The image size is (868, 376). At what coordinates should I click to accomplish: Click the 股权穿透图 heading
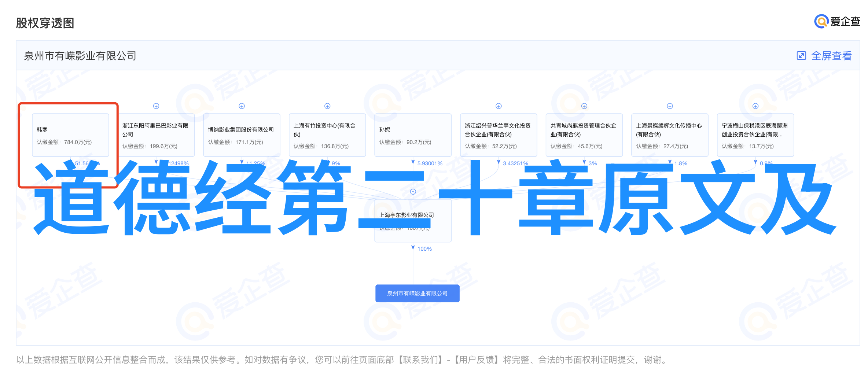click(45, 23)
